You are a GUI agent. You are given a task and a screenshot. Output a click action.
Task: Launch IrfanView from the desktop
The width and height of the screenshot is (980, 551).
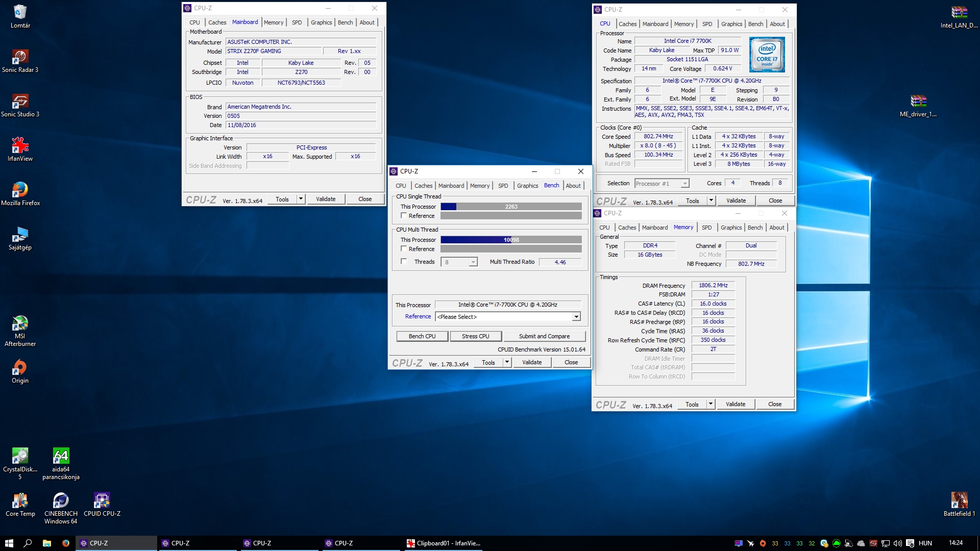pyautogui.click(x=20, y=149)
